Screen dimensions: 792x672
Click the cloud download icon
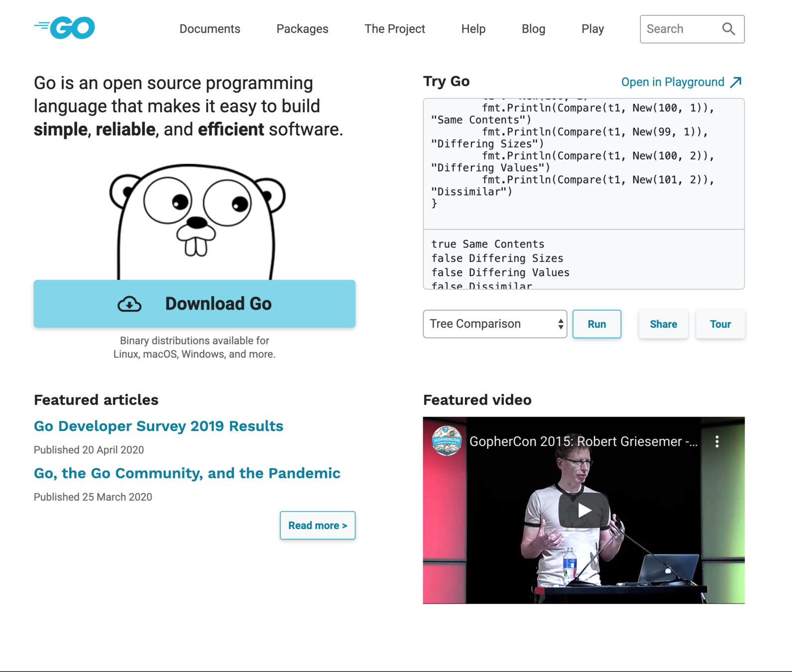point(129,304)
